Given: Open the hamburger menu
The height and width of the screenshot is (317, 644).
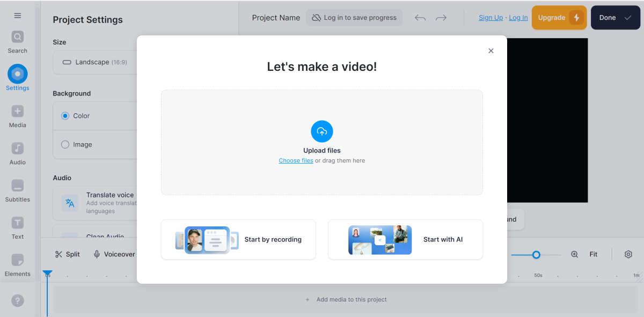Looking at the screenshot, I should [x=17, y=16].
